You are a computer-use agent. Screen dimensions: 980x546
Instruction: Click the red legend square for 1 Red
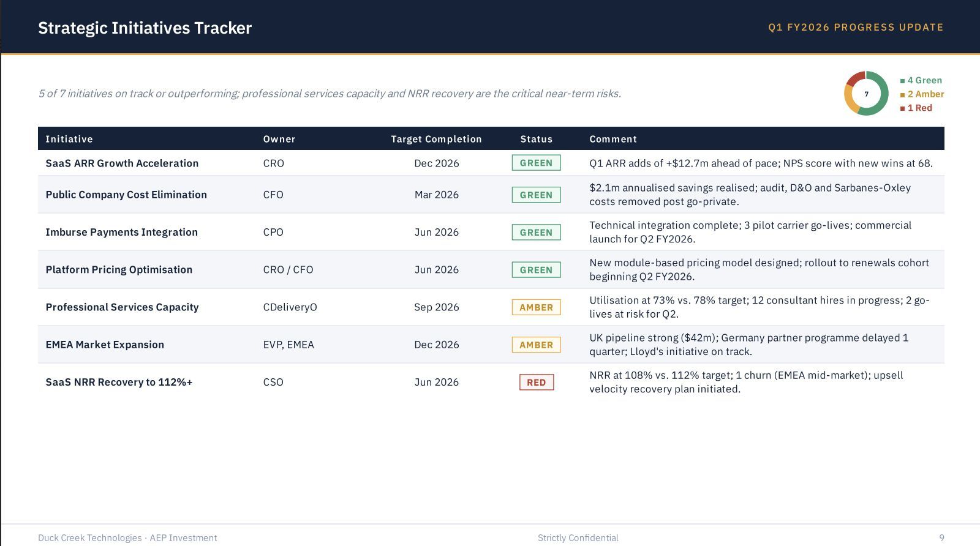click(x=902, y=108)
